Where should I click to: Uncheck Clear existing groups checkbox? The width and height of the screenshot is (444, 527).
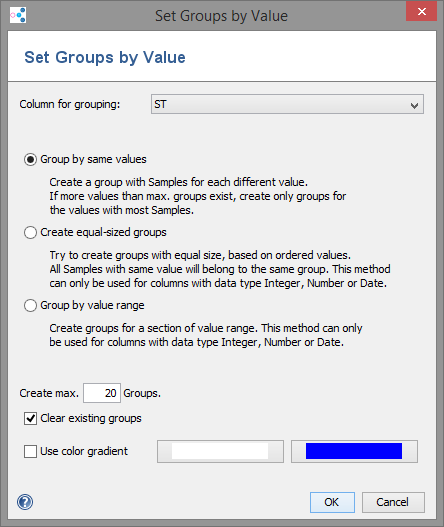click(x=30, y=418)
